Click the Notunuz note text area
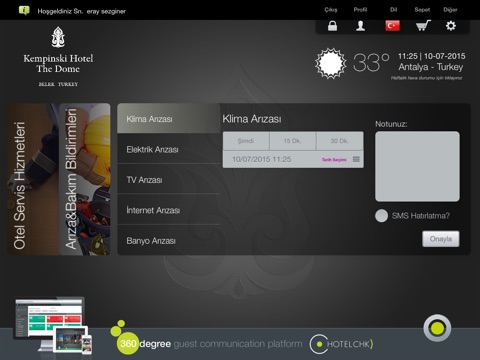This screenshot has height=360, width=480. [417, 166]
